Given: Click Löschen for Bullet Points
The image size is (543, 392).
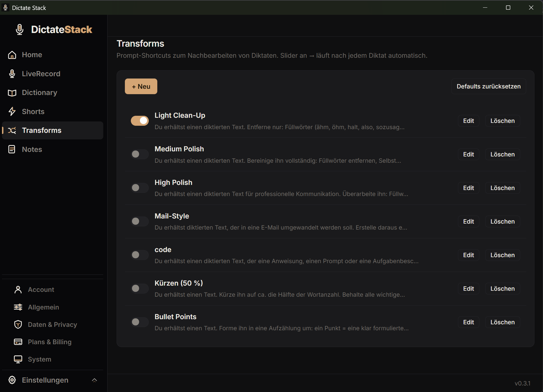Looking at the screenshot, I should tap(503, 322).
